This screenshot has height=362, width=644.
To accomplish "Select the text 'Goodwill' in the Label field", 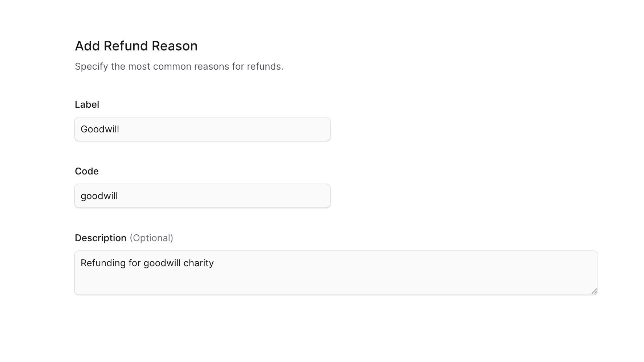I will 100,129.
